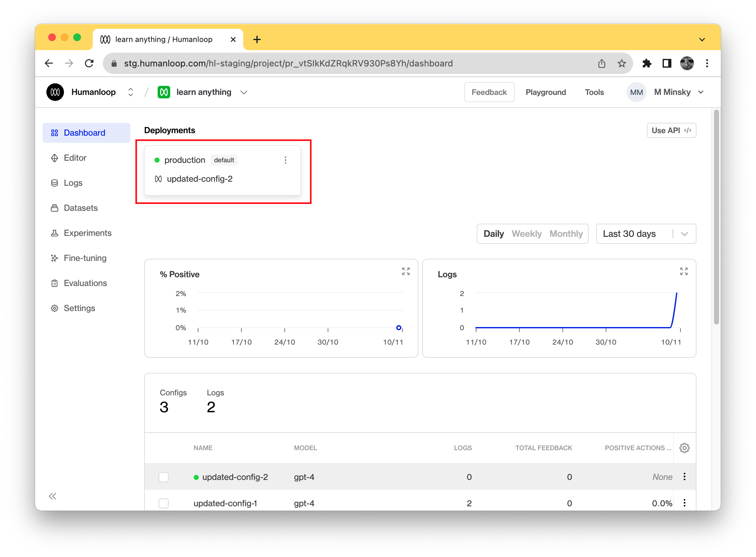Expand the % Positive chart fullscreen
Viewport: 756px width, 557px height.
pos(406,271)
